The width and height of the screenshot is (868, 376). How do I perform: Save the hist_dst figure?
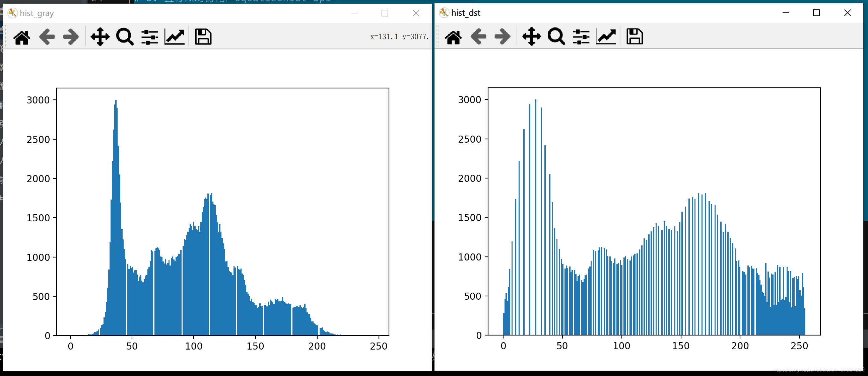[635, 37]
